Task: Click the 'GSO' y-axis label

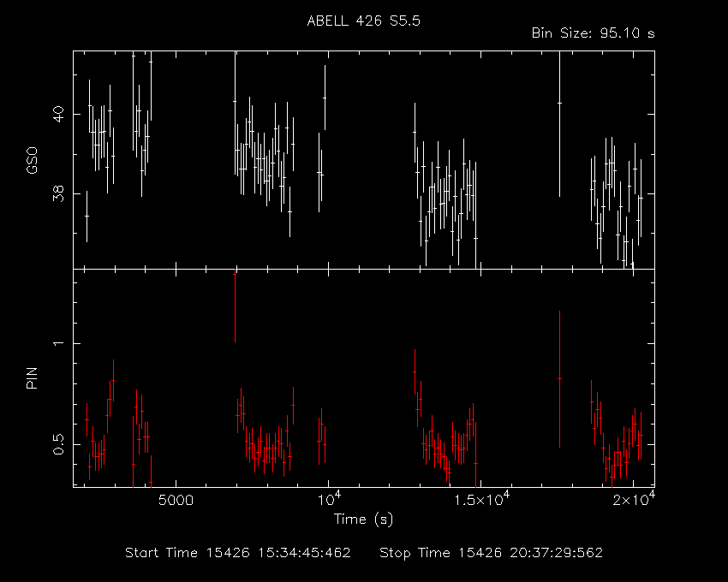Action: point(32,160)
